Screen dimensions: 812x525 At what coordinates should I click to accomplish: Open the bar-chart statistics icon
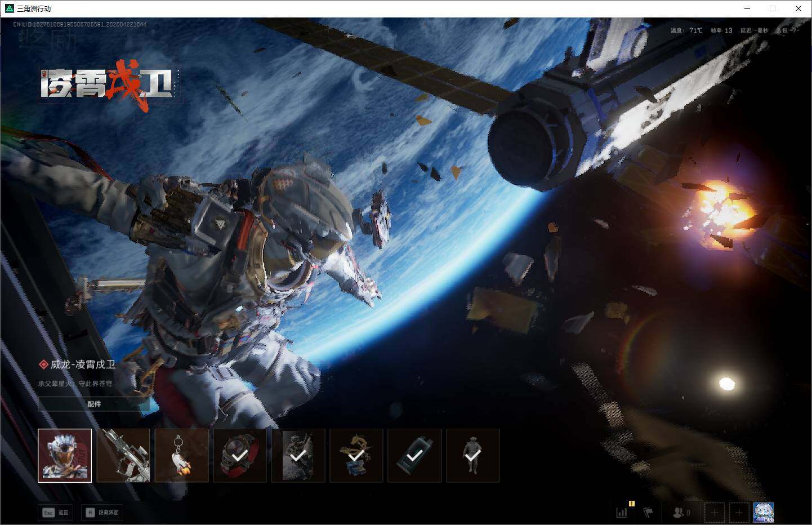(622, 513)
